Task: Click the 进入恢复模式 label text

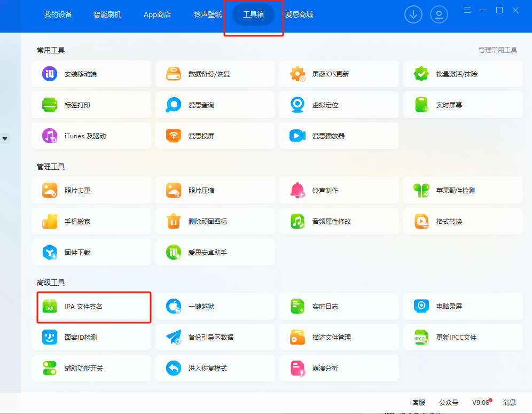Action: tap(208, 369)
